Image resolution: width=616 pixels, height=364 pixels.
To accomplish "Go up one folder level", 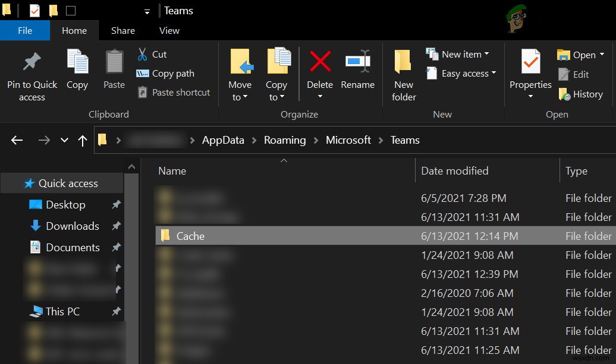I will [83, 140].
